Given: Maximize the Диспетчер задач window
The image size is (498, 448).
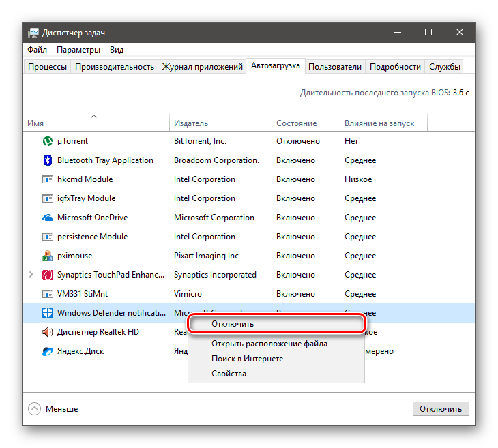Looking at the screenshot, I should 428,32.
